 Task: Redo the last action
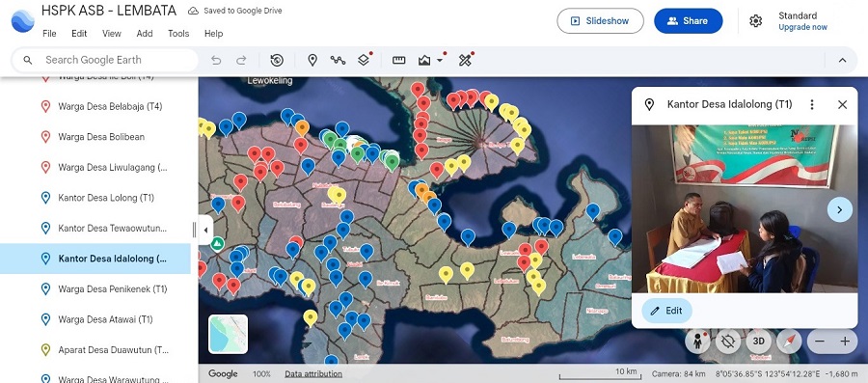(x=241, y=61)
